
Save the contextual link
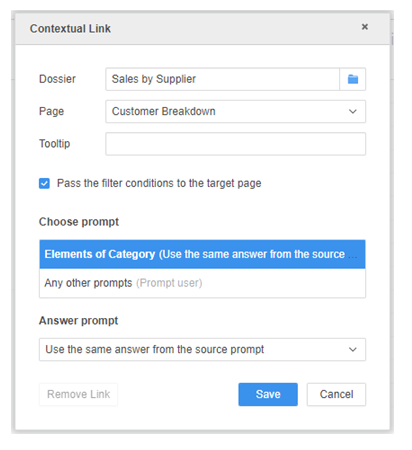268,394
